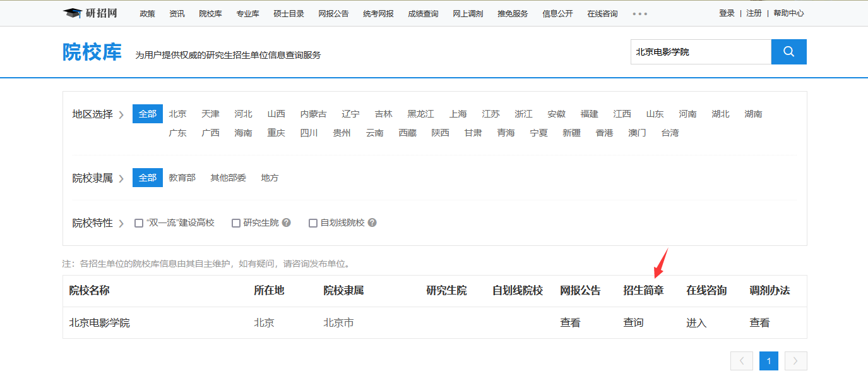Open the 政策 nav item
Screen dimensions: 868x378
[148, 13]
